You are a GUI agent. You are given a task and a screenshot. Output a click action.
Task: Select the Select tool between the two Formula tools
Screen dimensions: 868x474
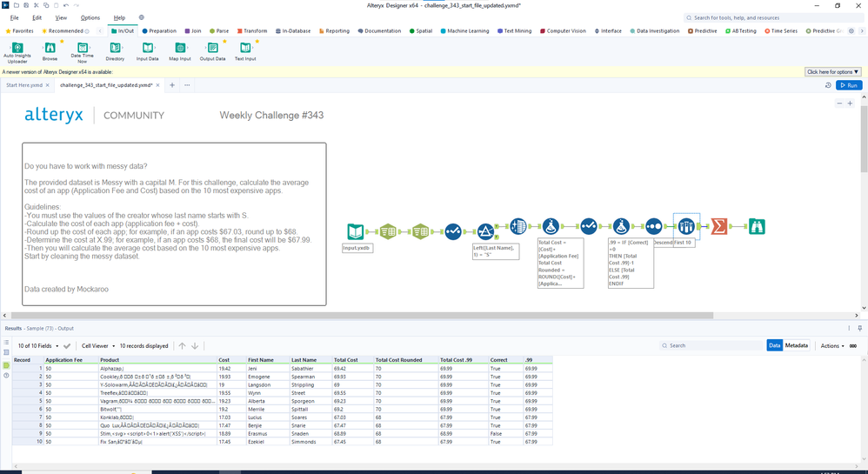pos(589,226)
